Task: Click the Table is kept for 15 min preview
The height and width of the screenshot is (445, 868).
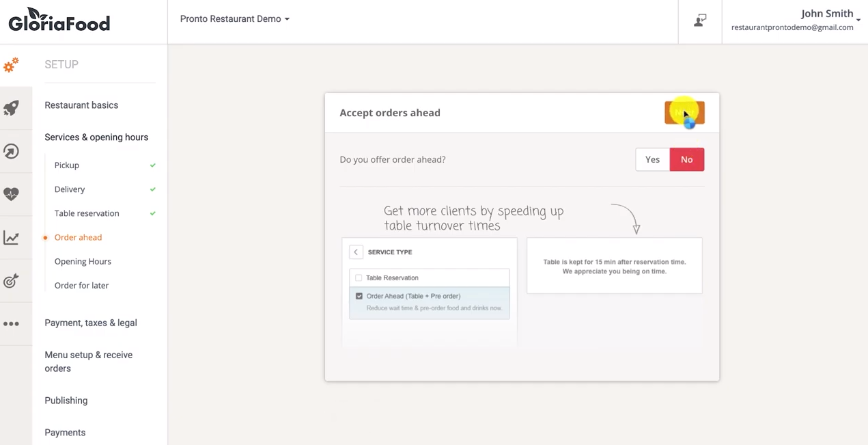Action: [615, 266]
